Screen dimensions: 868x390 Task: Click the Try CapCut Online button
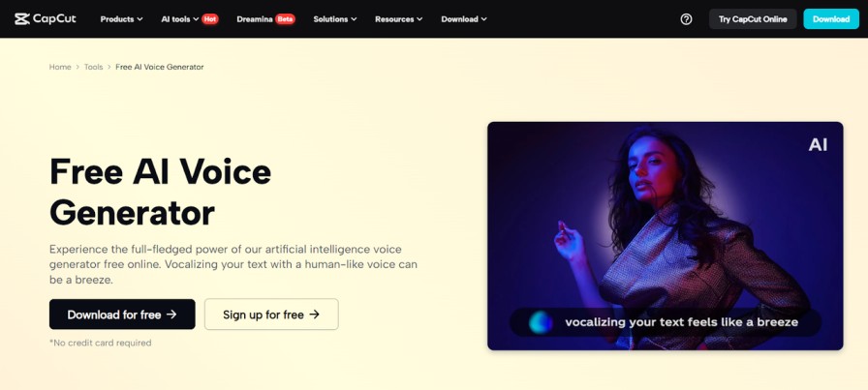[x=753, y=18]
